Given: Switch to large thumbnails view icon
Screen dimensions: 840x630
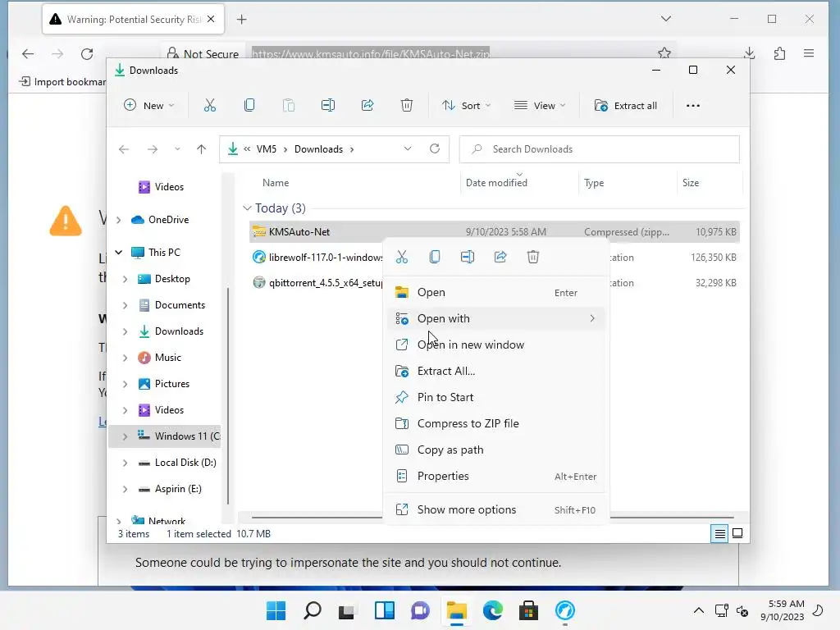Looking at the screenshot, I should click(x=737, y=533).
